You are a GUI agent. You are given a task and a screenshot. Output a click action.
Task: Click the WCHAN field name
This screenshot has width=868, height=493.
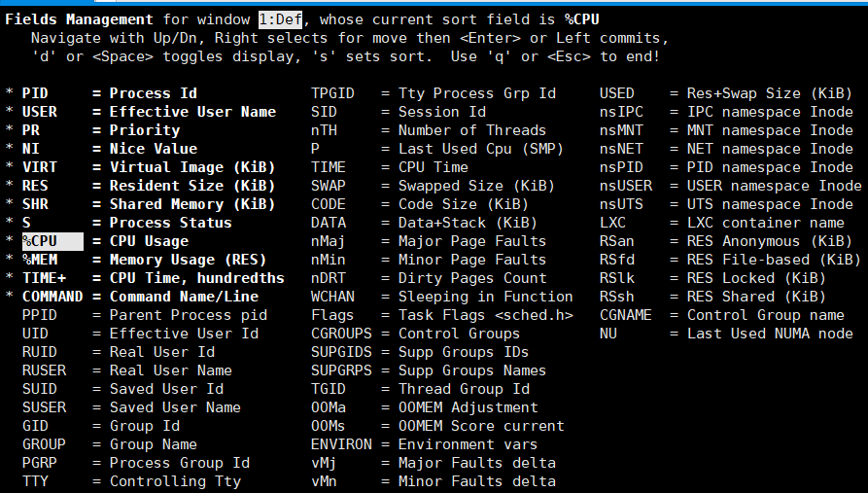[x=332, y=297]
